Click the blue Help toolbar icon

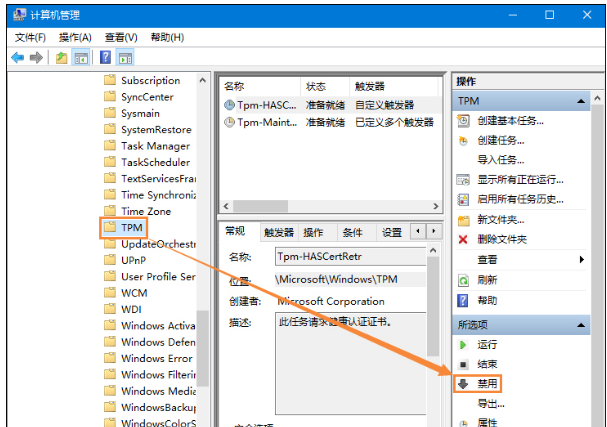coord(105,57)
